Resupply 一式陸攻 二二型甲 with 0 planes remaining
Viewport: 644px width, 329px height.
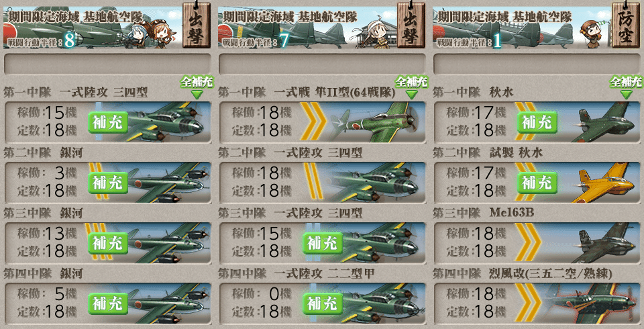(x=323, y=304)
